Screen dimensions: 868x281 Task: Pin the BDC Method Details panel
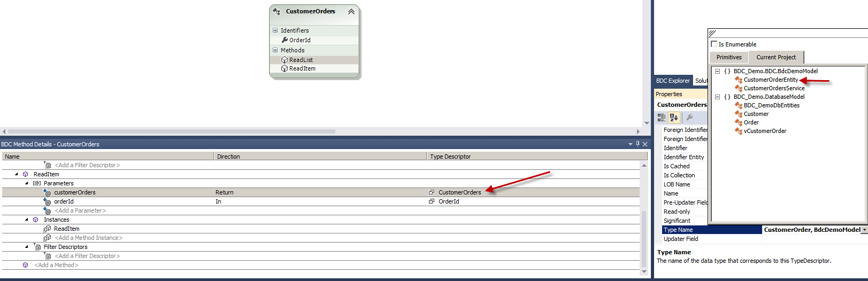pos(637,144)
